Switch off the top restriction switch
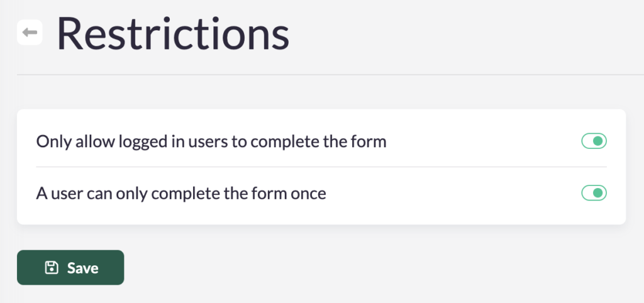 594,141
